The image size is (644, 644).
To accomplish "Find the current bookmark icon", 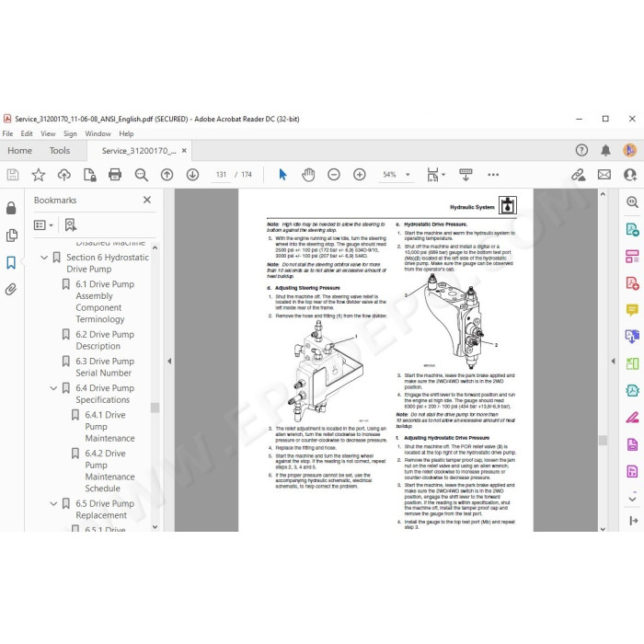I will [71, 224].
